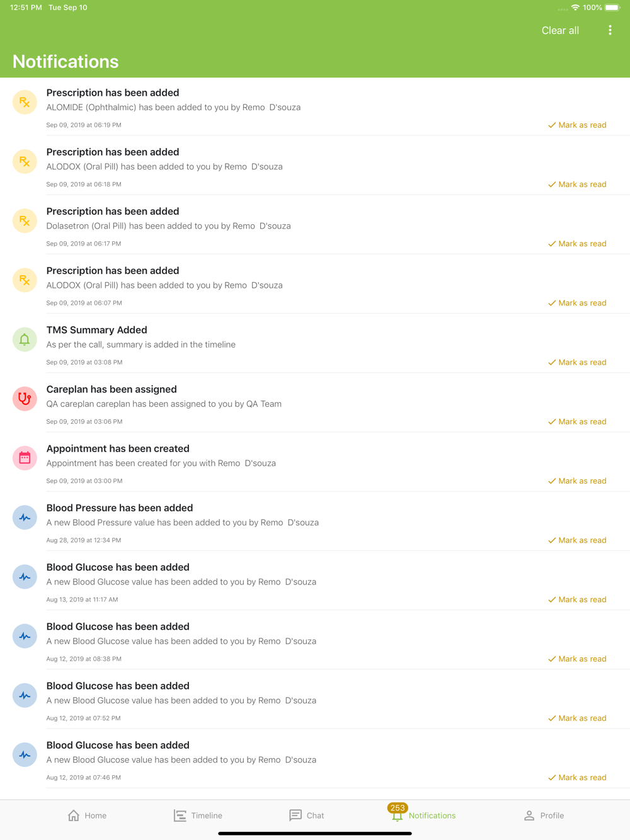Tap the TMS Summary bell icon
This screenshot has height=840, width=630.
25,339
